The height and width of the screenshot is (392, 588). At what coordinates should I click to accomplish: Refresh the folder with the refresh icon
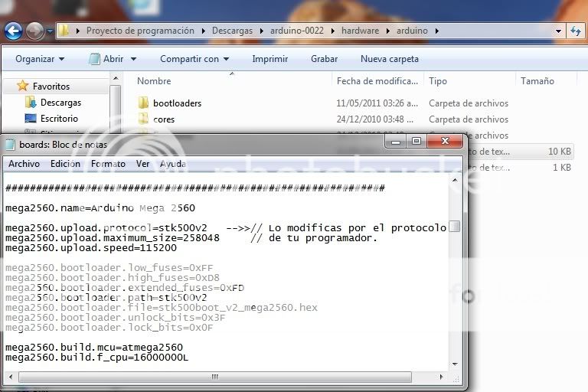tap(575, 31)
